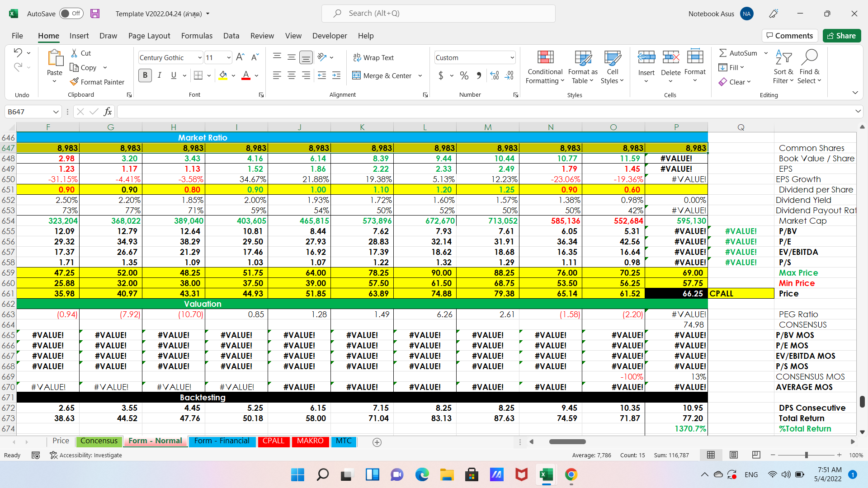Open the Custom number format dropdown
Screen dimensions: 868x488
click(x=512, y=57)
